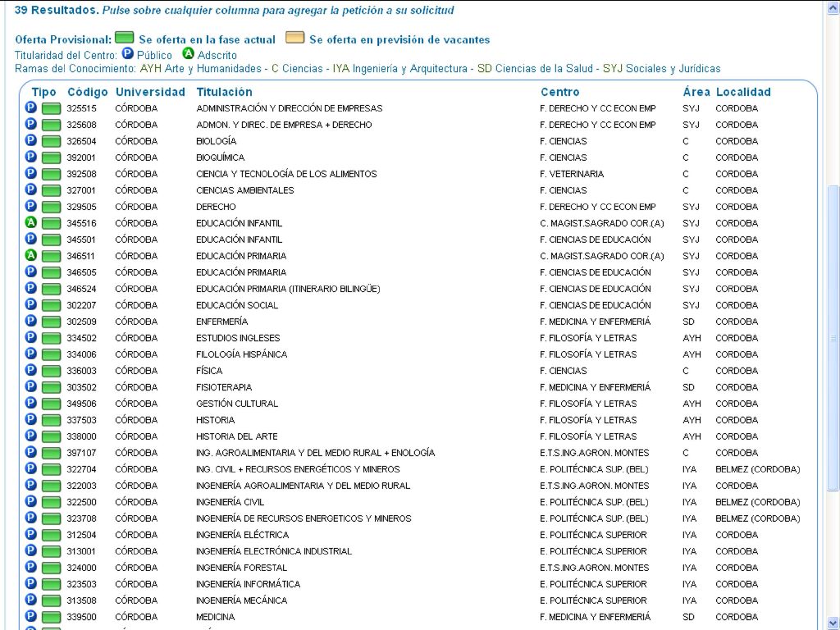Sort by the Titulación column header

point(225,92)
